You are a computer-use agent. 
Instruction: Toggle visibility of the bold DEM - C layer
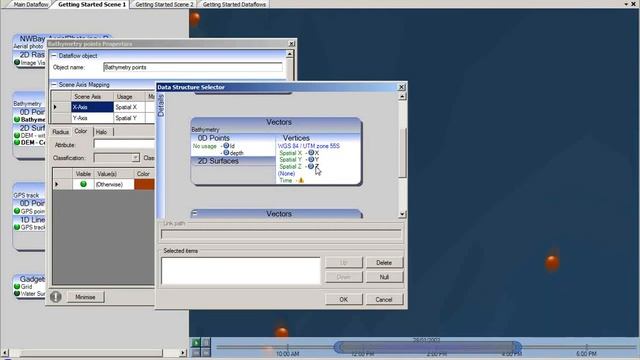tap(17, 142)
